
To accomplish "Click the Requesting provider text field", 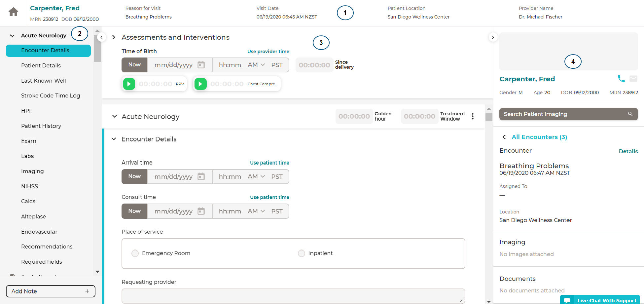I will 293,296.
